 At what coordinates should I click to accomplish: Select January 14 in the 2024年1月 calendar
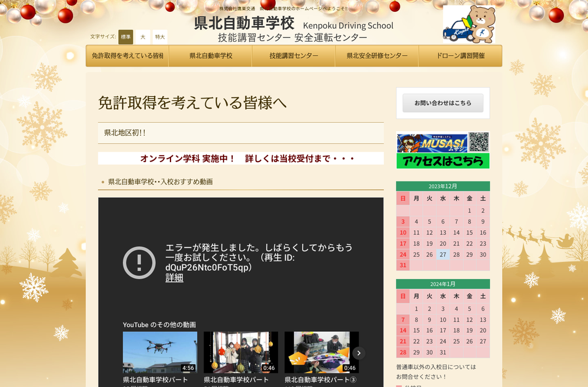(403, 331)
